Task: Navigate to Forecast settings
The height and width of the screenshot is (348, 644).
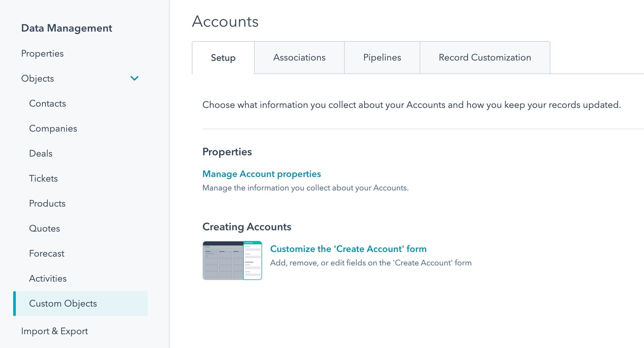Action: (x=47, y=253)
